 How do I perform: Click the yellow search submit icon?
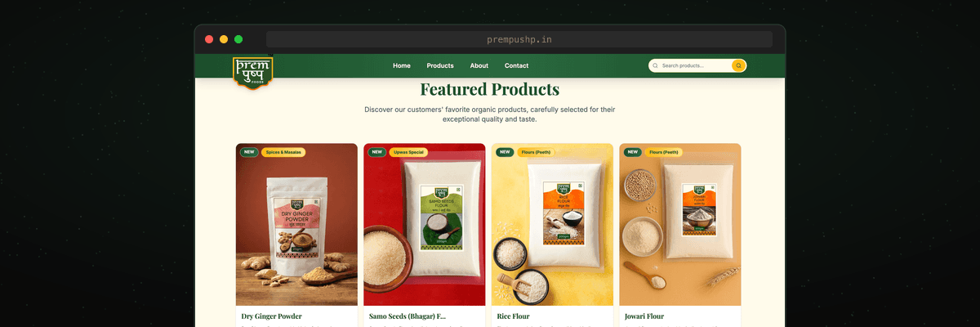coord(738,65)
